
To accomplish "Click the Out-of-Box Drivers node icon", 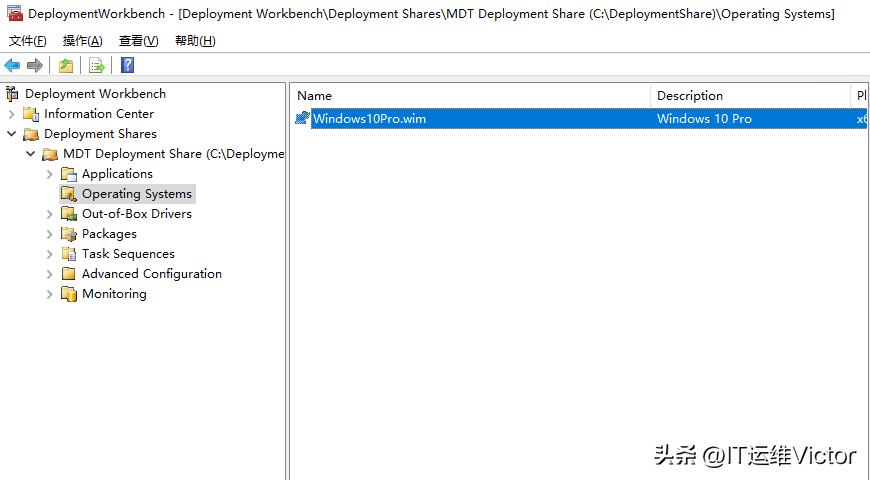I will point(69,214).
